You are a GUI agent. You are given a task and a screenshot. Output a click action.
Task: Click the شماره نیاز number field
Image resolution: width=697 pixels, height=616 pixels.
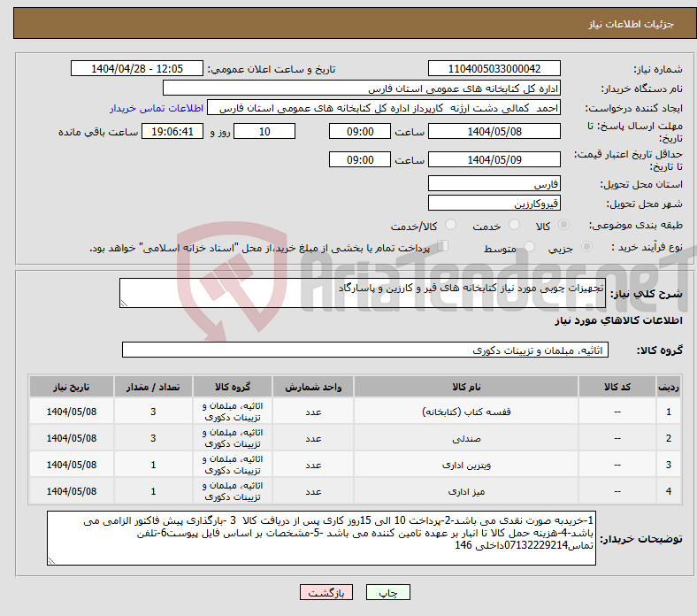coord(494,69)
